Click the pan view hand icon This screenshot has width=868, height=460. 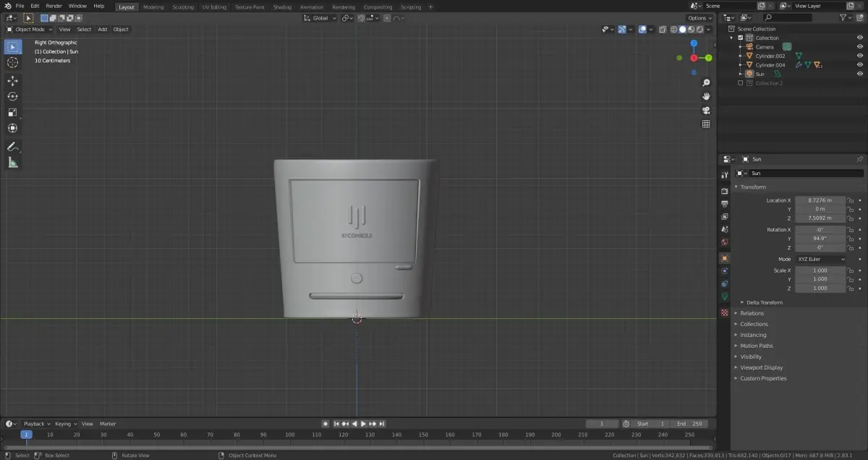[x=706, y=96]
